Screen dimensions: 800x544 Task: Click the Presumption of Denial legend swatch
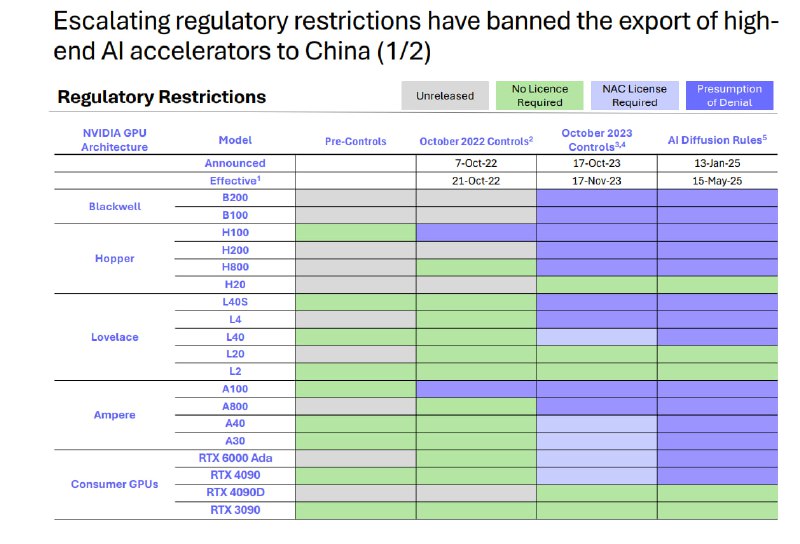730,95
